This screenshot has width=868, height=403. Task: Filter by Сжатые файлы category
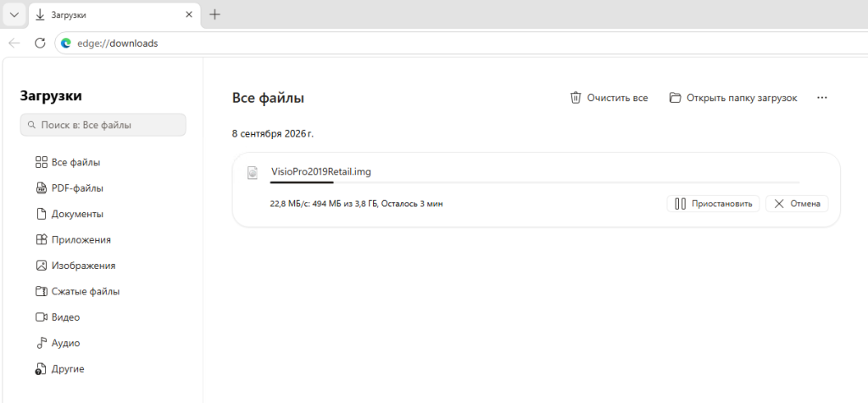click(77, 292)
